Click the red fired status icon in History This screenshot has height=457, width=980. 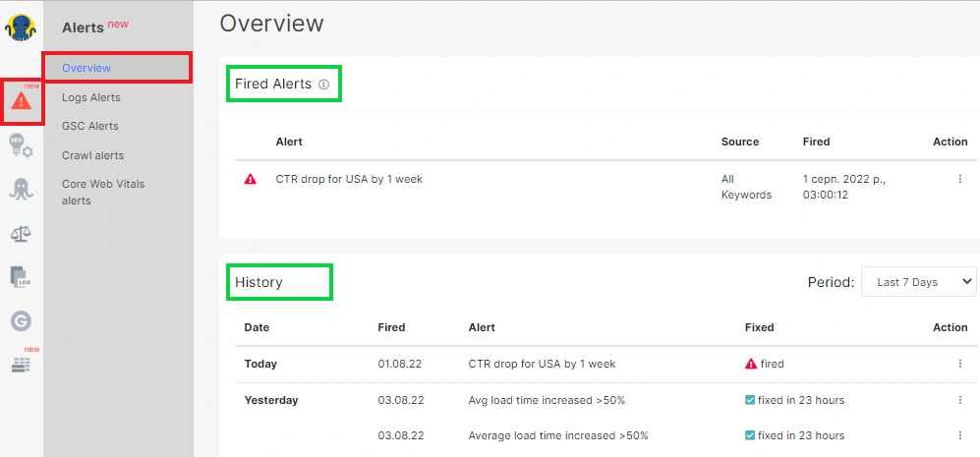coord(751,364)
